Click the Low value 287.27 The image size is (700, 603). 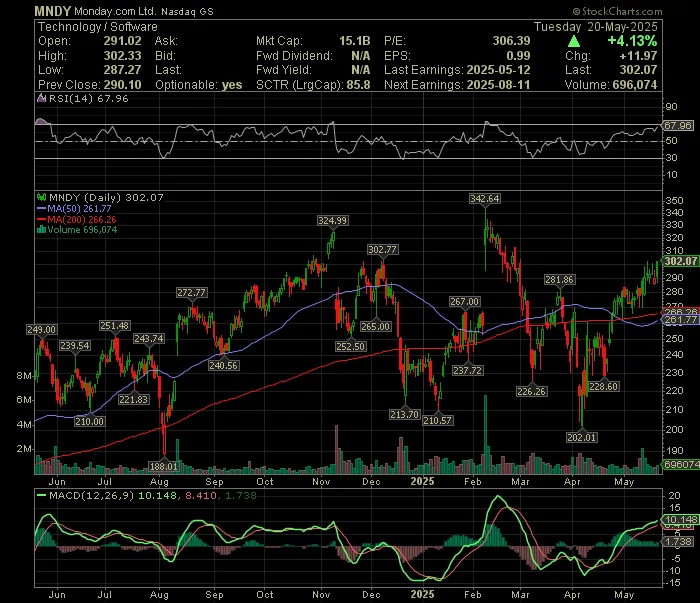122,70
